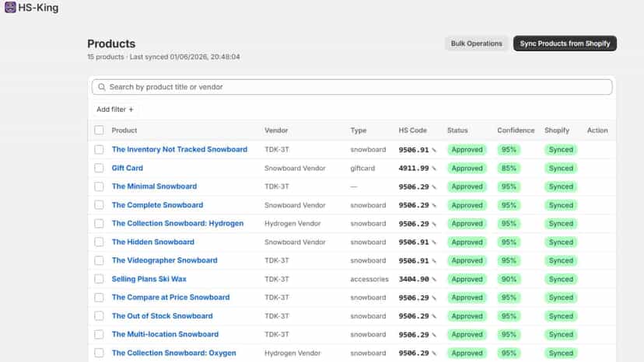Edit HS code for Multi-location Snowboard
Screen dimensions: 644x362
click(x=434, y=335)
